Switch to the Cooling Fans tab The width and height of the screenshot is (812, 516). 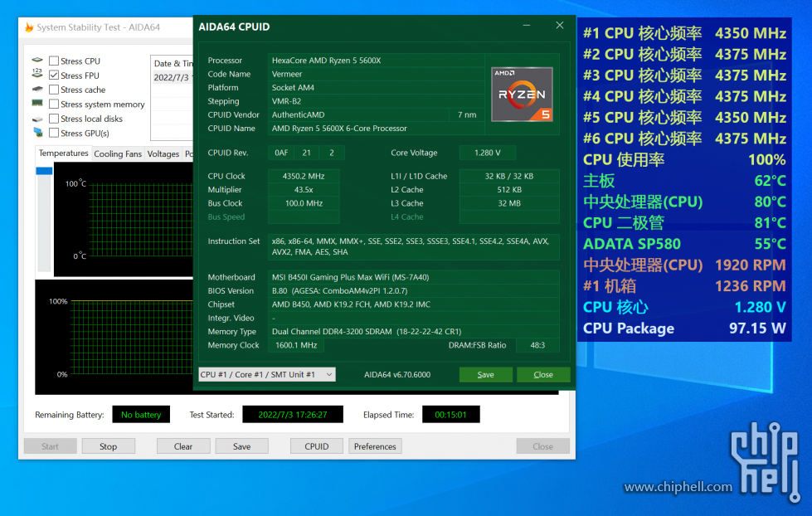click(x=118, y=153)
